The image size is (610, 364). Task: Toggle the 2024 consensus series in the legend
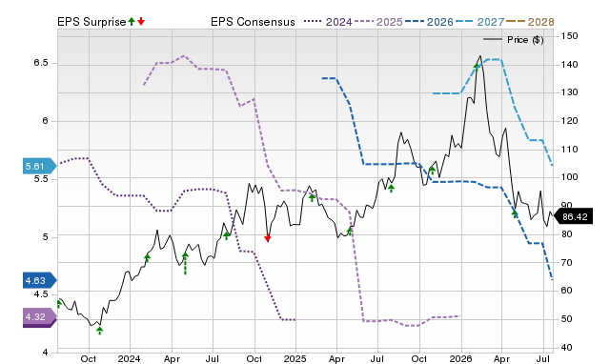click(328, 22)
